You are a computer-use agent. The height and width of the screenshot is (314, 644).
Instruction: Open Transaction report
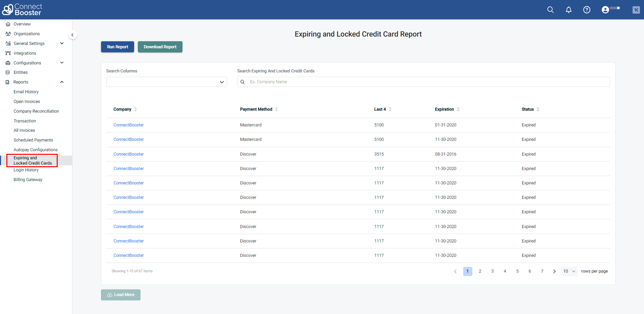pyautogui.click(x=25, y=121)
